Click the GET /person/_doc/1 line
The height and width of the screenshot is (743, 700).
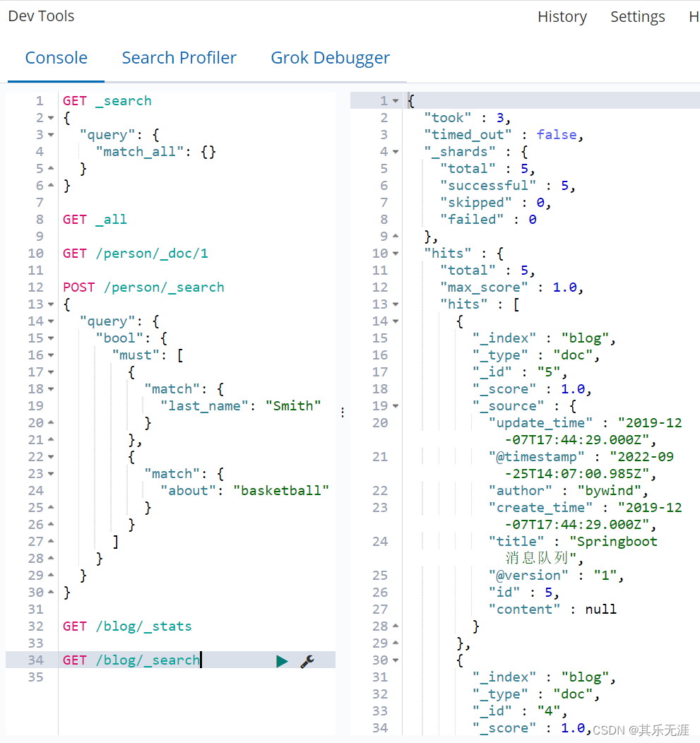[x=136, y=254]
